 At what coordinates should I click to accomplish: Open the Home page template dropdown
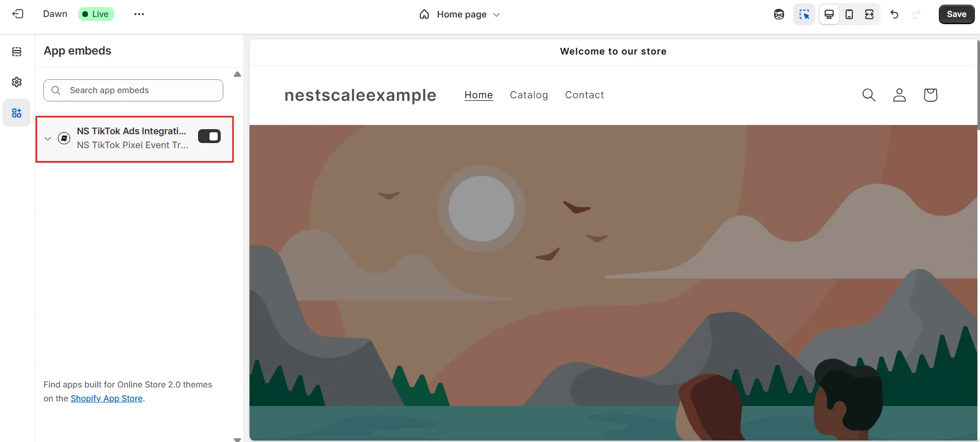[460, 14]
